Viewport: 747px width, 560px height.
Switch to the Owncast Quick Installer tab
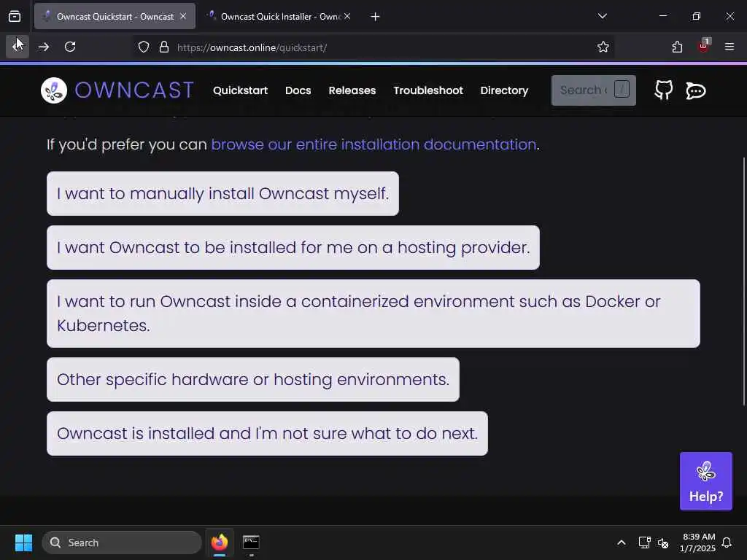point(281,16)
